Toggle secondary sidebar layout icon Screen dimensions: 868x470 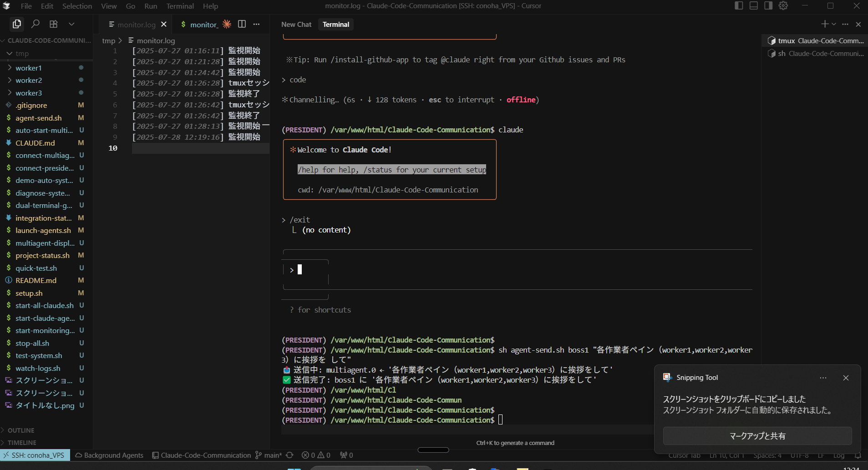(x=768, y=5)
